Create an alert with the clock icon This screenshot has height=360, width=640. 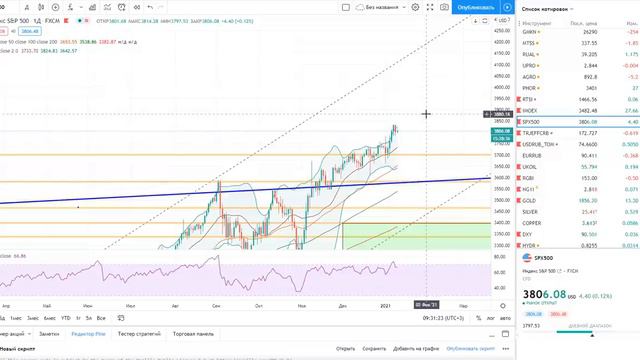click(122, 7)
